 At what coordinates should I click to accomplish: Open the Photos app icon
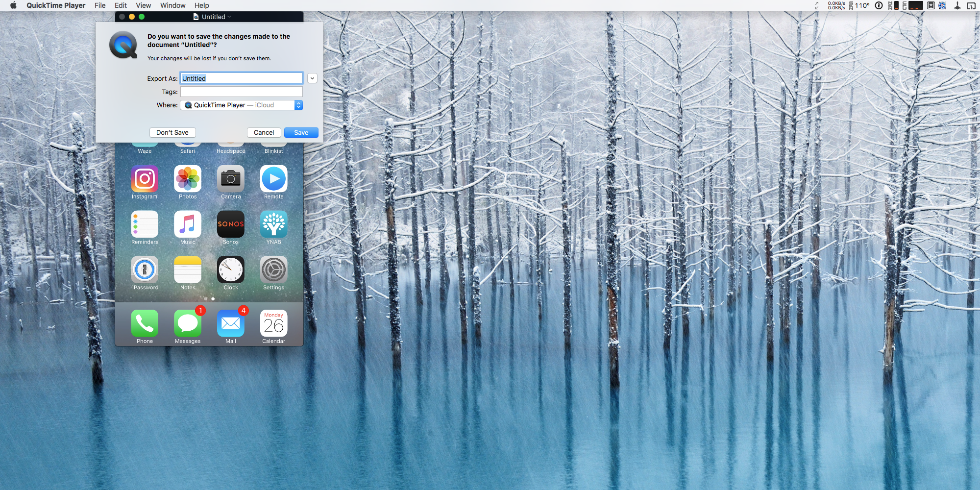(x=188, y=179)
